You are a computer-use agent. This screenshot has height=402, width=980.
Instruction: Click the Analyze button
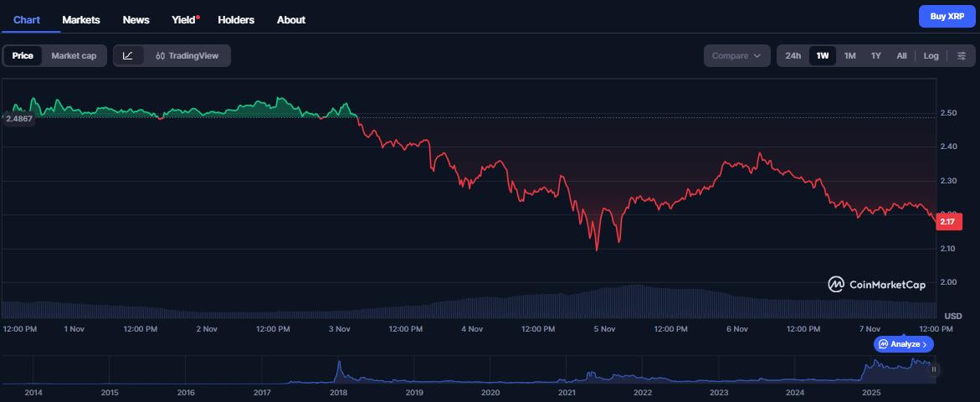903,344
